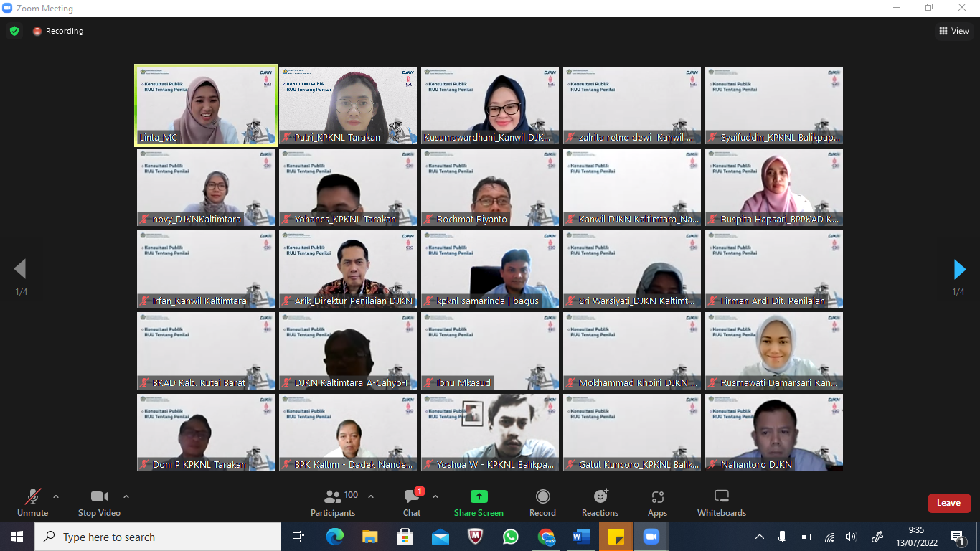Open Whiteboards from the toolbar
980x551 pixels.
coord(722,497)
